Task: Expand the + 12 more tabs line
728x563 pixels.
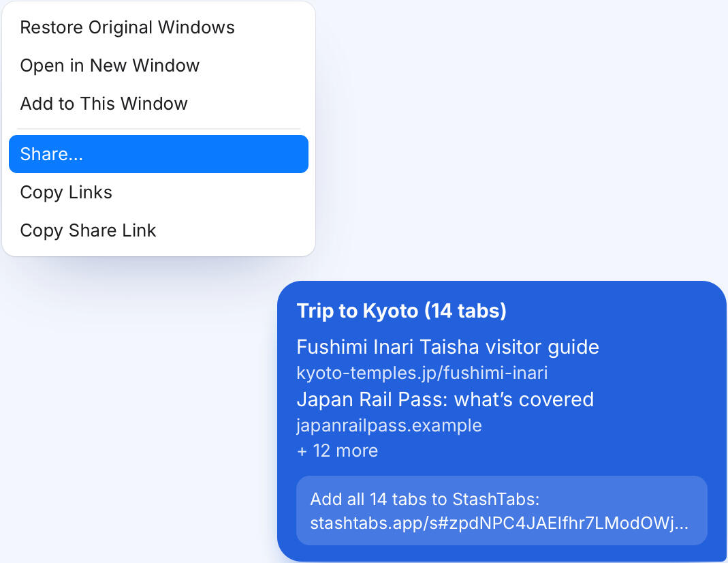Action: (338, 451)
